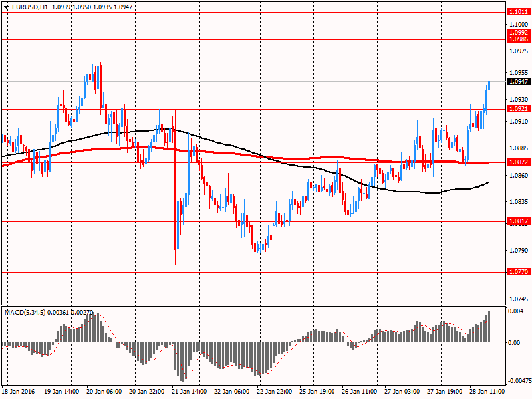
Task: Click the 28 Jan 11:00 time label
Action: pyautogui.click(x=489, y=392)
